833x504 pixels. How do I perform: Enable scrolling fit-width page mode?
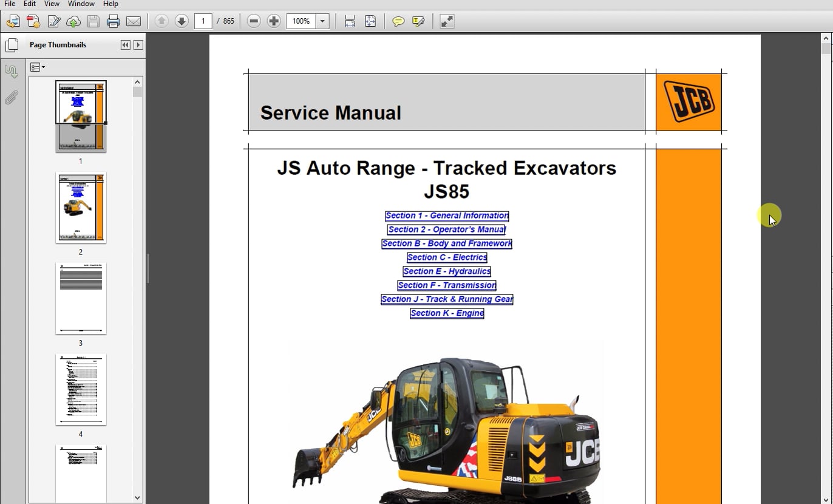point(350,21)
